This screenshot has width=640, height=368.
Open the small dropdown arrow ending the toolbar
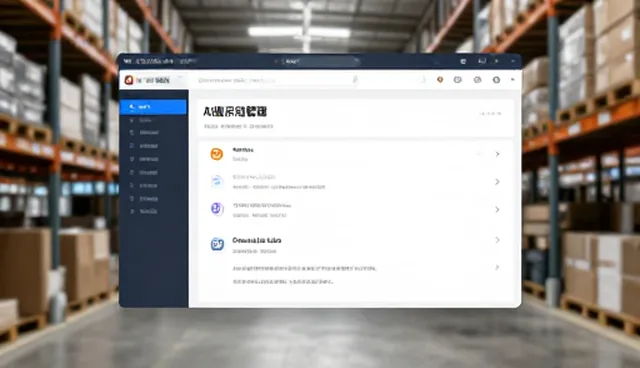[x=513, y=80]
